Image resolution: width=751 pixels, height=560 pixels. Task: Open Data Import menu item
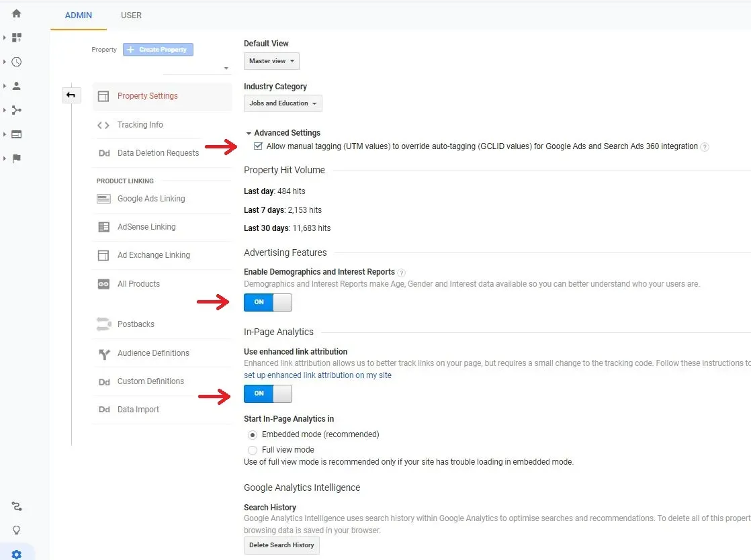[162, 410]
